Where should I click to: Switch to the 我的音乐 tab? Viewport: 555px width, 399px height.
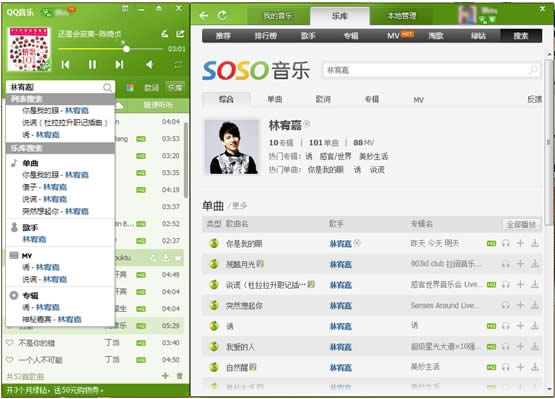278,16
